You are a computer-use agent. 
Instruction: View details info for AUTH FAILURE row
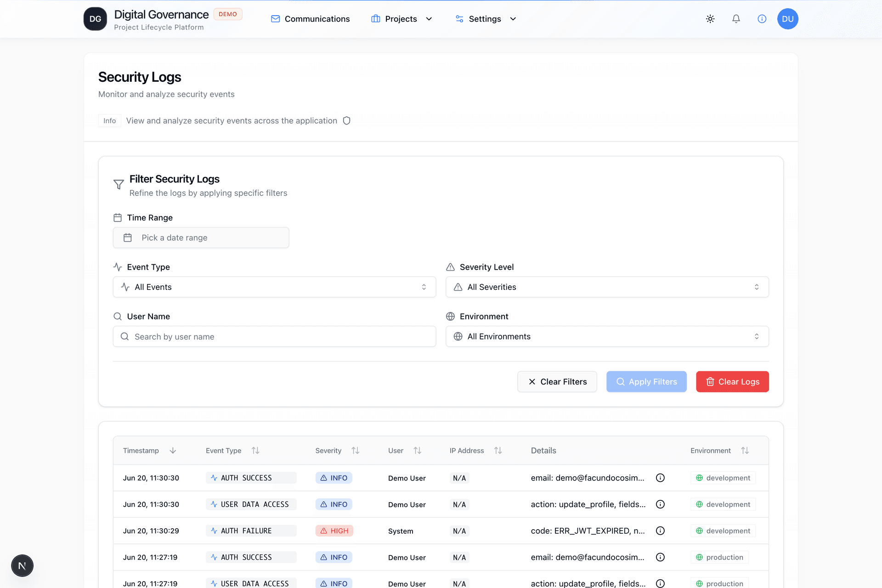click(x=660, y=531)
